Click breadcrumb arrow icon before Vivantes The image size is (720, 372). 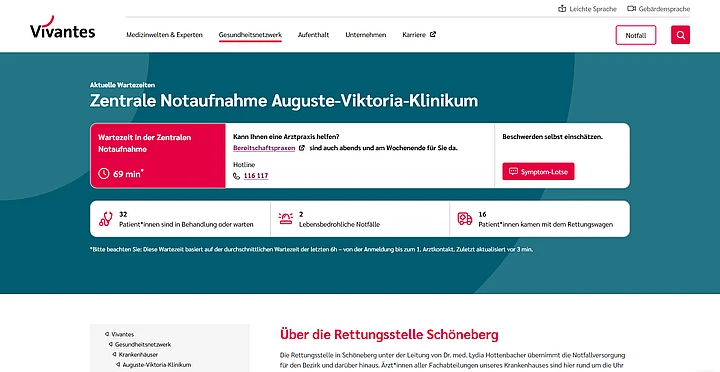click(x=107, y=334)
